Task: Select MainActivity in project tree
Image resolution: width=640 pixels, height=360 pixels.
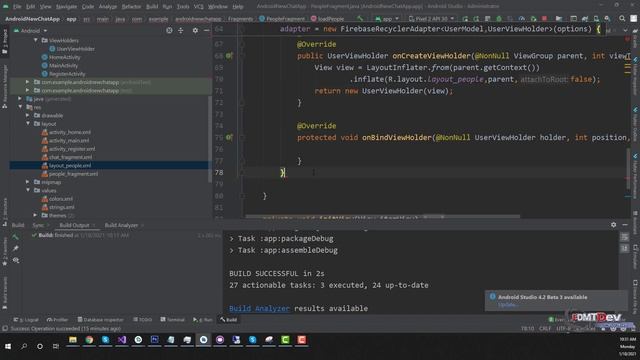Action: [63, 65]
